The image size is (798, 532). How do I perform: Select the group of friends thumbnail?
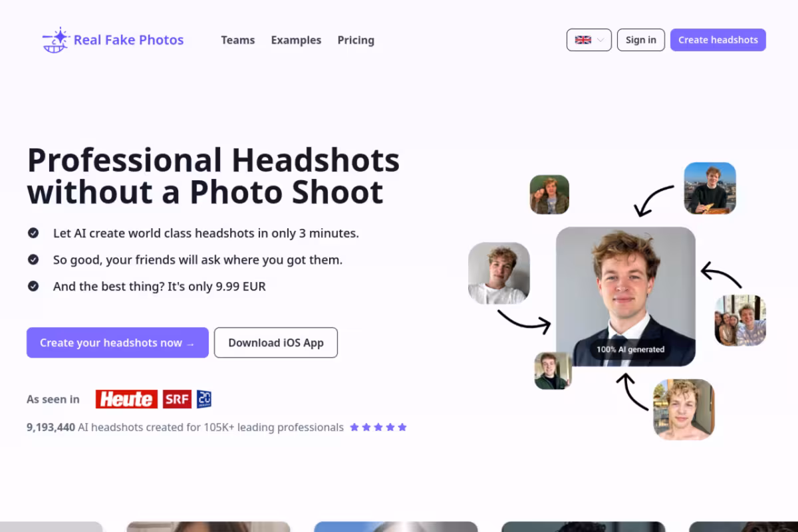click(x=740, y=321)
